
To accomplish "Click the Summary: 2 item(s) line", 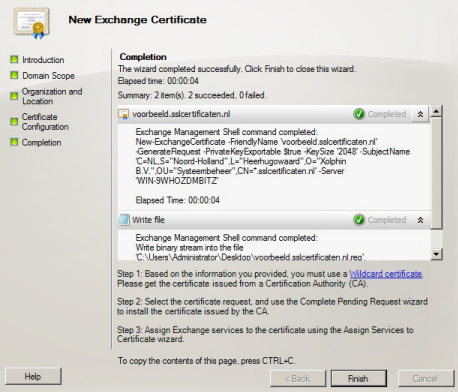I will [192, 95].
